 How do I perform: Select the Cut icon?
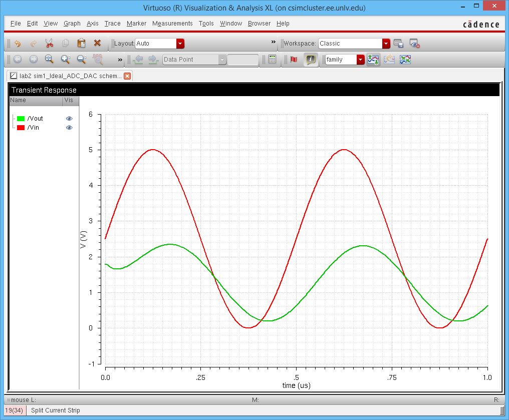coord(50,44)
